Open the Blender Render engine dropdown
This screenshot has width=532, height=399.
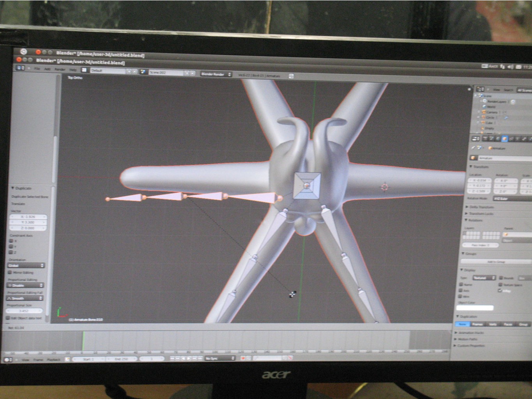(x=216, y=74)
